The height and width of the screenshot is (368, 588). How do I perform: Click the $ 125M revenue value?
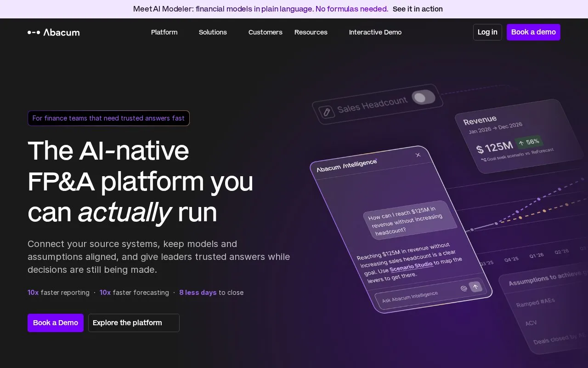click(494, 148)
